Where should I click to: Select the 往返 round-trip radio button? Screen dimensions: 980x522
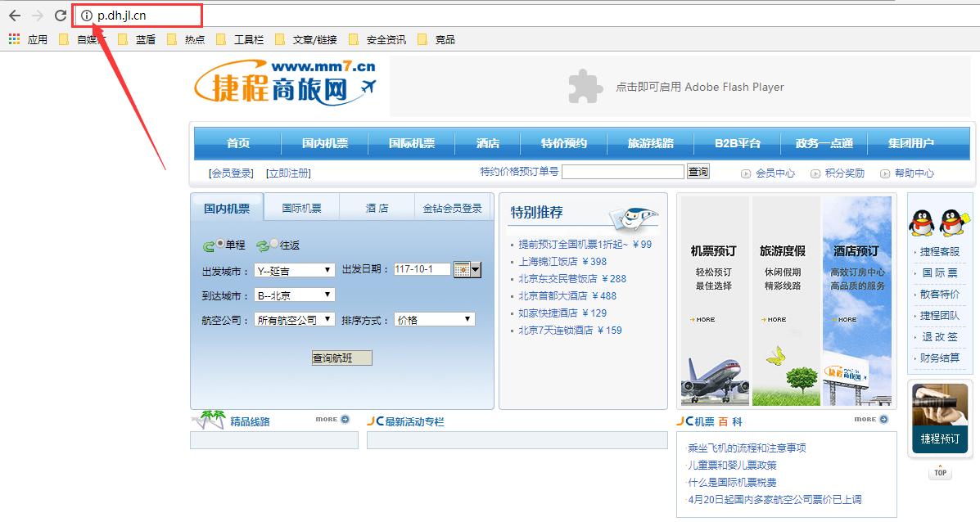(273, 244)
